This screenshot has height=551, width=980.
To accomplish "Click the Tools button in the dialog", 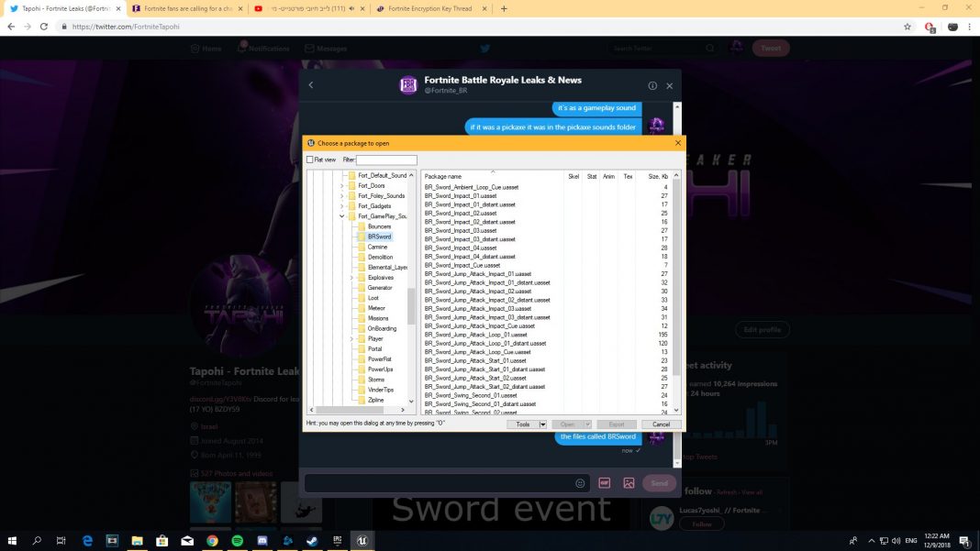I will (522, 424).
